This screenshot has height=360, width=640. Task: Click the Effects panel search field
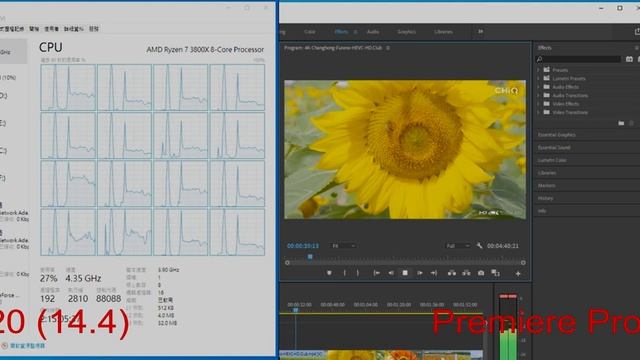point(578,59)
